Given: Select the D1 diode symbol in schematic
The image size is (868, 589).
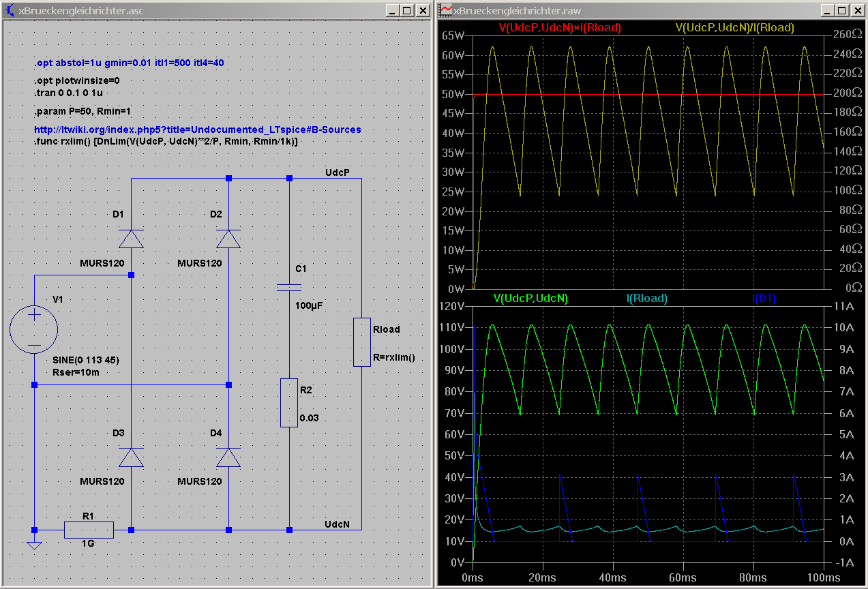Looking at the screenshot, I should click(x=131, y=239).
